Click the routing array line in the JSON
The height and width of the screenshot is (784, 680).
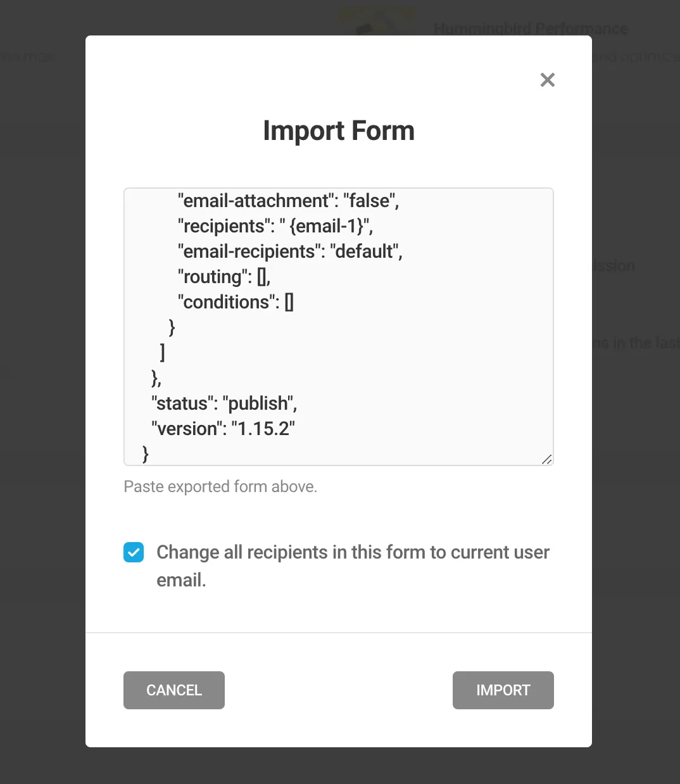click(x=223, y=277)
